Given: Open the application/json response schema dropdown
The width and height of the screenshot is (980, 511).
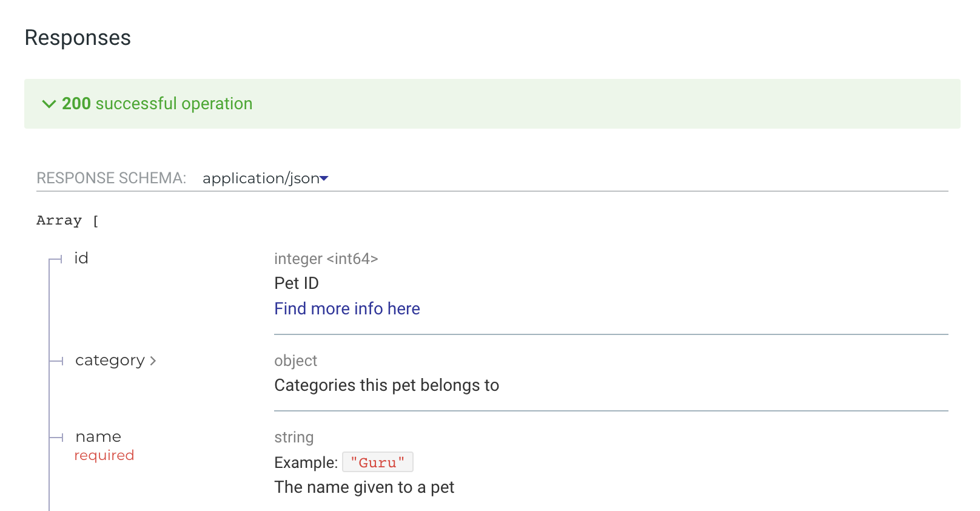Looking at the screenshot, I should point(264,178).
